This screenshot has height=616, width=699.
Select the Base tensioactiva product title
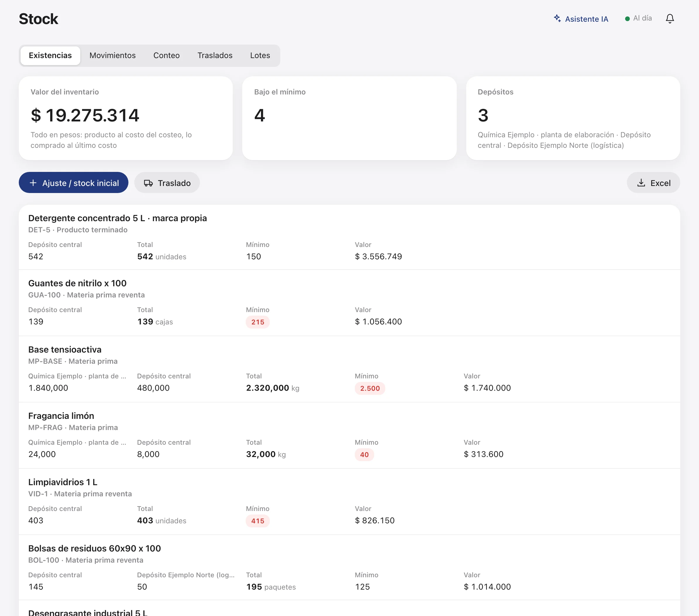[x=65, y=350]
